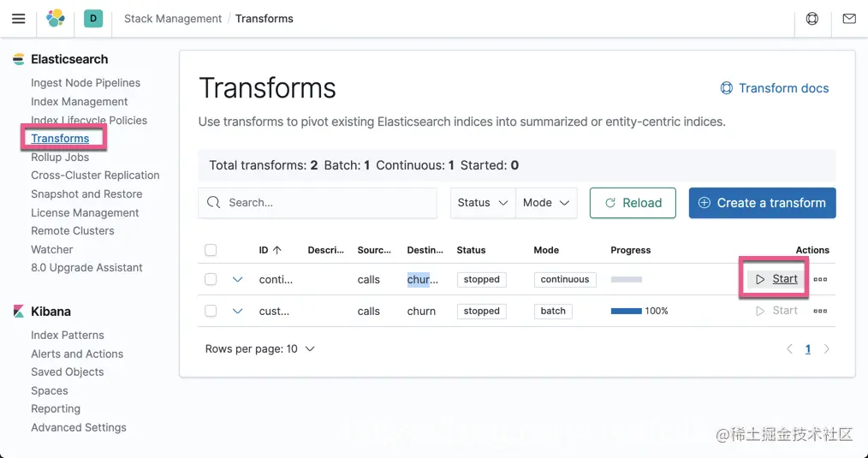Click the Transforms breadcrumb
Image resolution: width=868 pixels, height=458 pixels.
(264, 18)
